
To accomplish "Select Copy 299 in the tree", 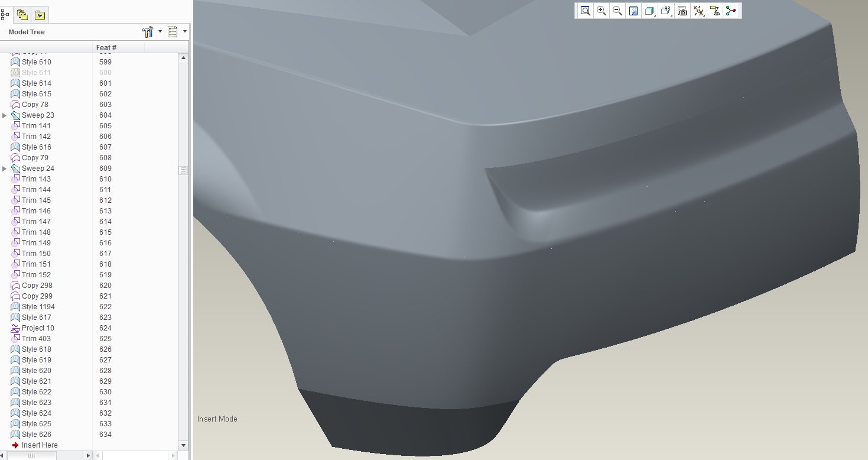I will tap(37, 296).
